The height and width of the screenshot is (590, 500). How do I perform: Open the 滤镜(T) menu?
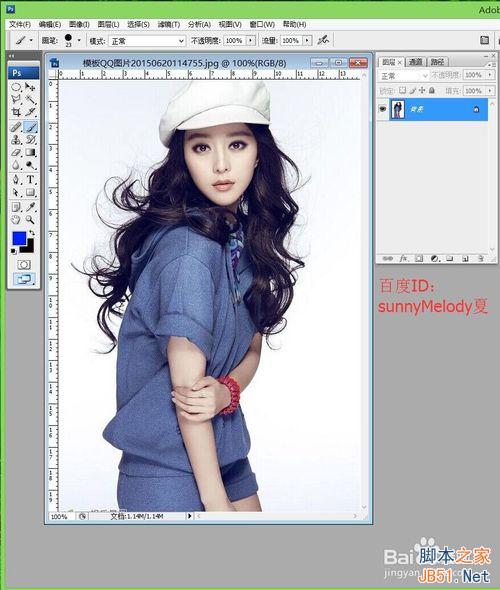point(169,24)
